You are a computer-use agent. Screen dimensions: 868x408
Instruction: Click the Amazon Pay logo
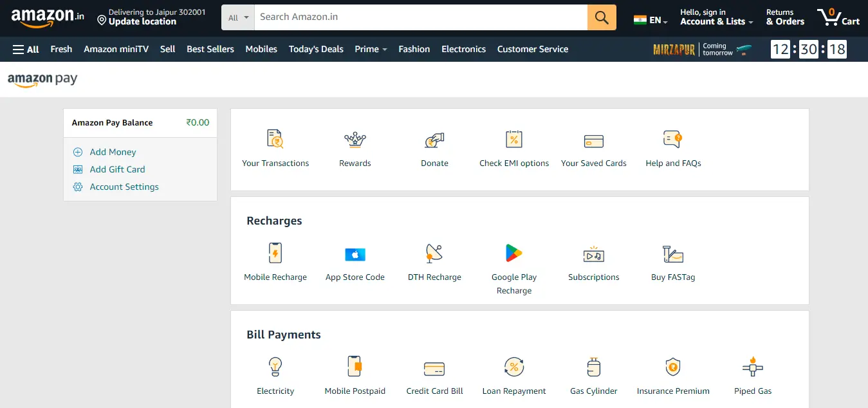coord(42,80)
